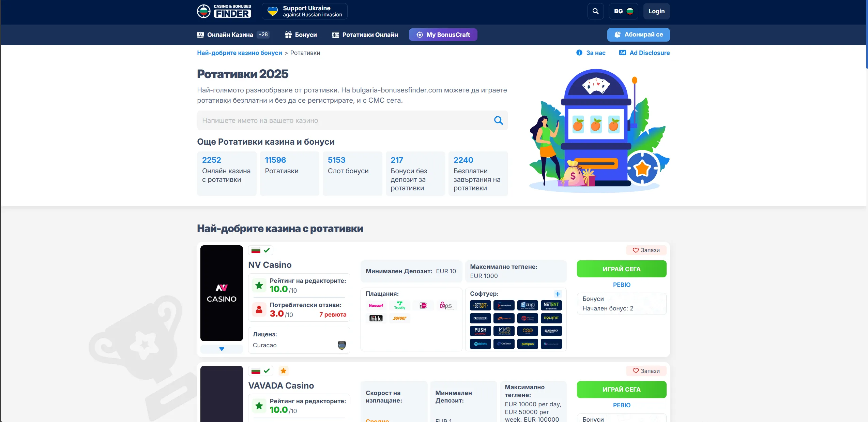Open the Ротативки Онлайн menu
This screenshot has height=422, width=868.
[365, 35]
